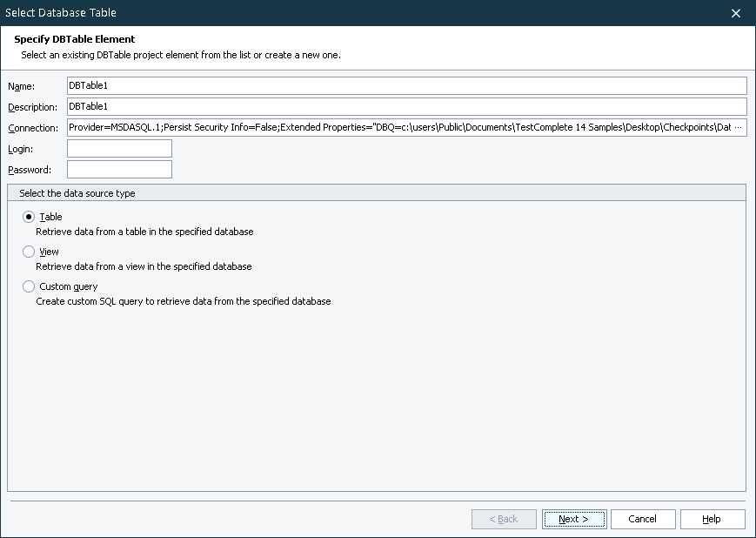Choose the View data source option
This screenshot has height=538, width=756.
click(x=29, y=252)
